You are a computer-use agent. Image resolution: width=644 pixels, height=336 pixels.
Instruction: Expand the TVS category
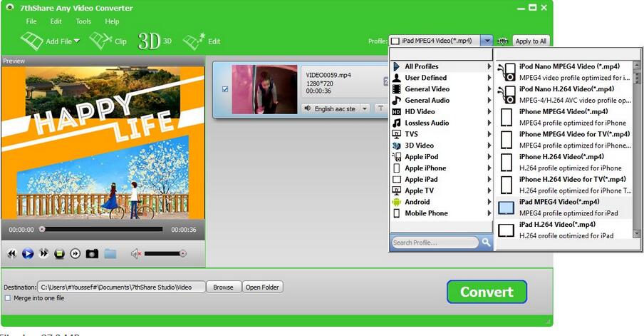coord(442,134)
